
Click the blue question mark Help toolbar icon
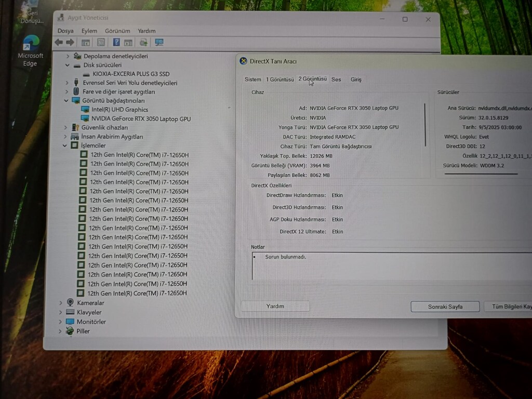click(x=116, y=42)
